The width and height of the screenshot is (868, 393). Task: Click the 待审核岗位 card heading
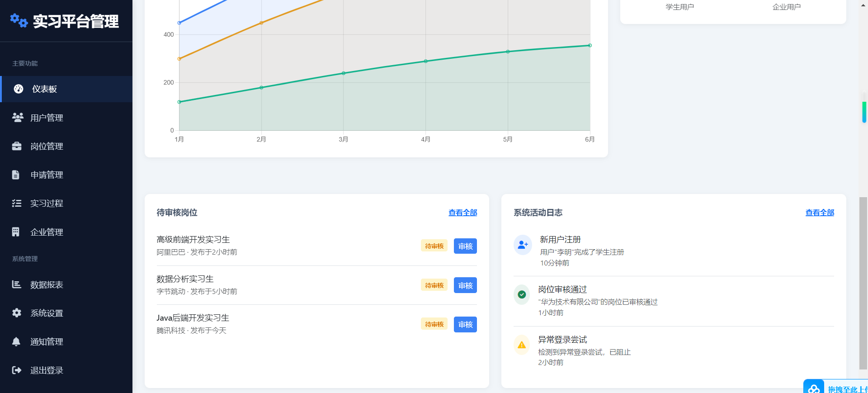coord(177,213)
